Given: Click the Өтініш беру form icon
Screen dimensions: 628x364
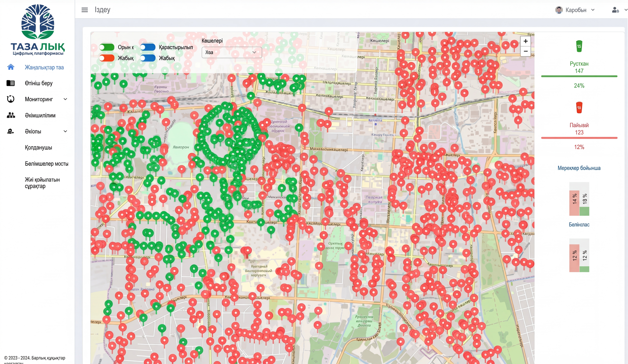Looking at the screenshot, I should tap(10, 83).
